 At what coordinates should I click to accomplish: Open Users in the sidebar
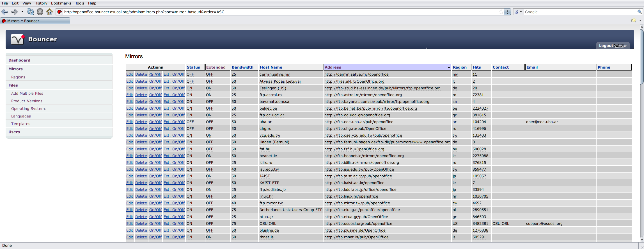(14, 132)
